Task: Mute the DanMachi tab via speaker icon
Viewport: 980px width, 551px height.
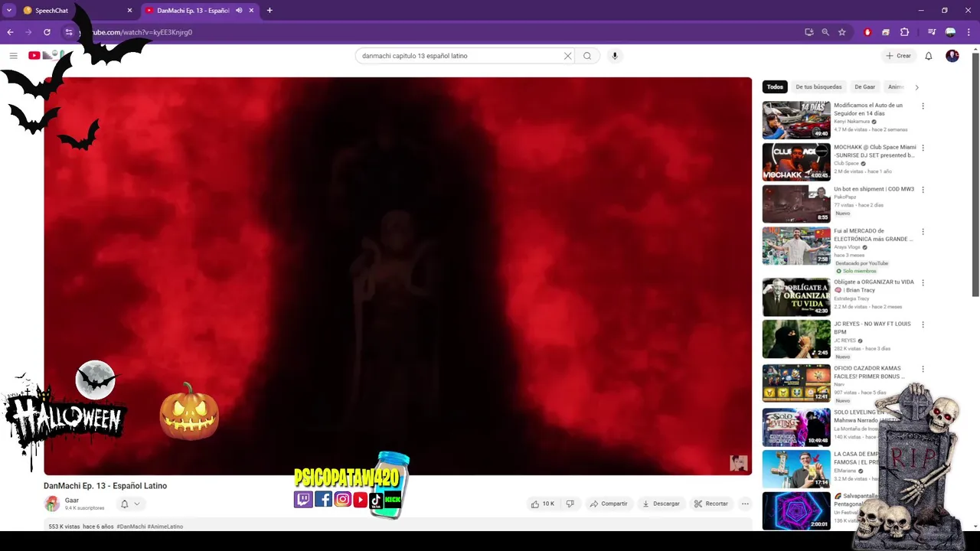Action: click(x=239, y=11)
